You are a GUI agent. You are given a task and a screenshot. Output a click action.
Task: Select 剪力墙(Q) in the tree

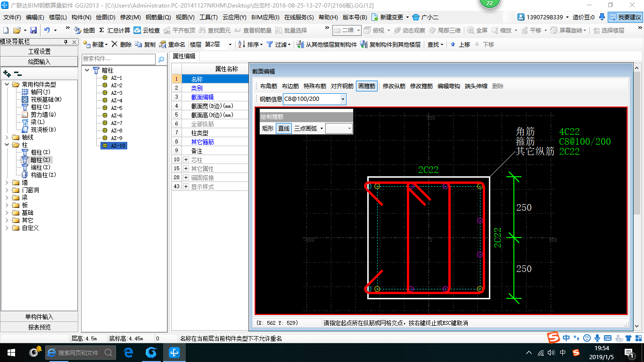(x=43, y=115)
